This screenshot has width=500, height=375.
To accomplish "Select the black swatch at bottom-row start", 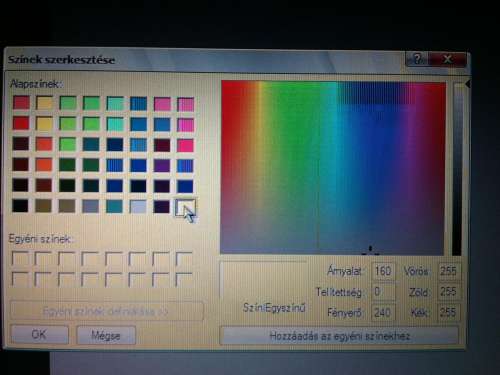I will 21,206.
